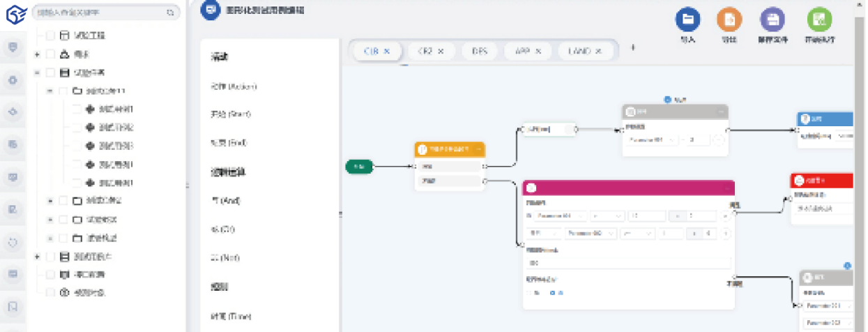The height and width of the screenshot is (332, 868).
Task: Click the purple Save File icon
Action: tap(772, 20)
